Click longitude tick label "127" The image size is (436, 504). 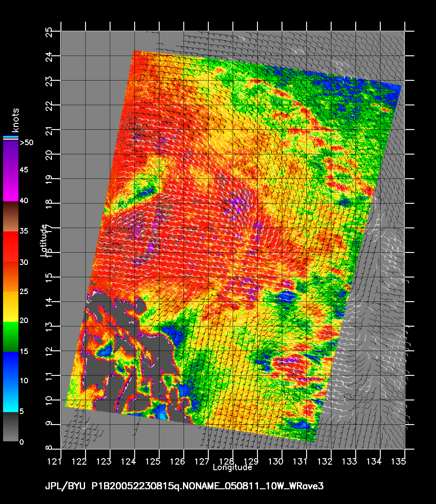click(x=202, y=461)
